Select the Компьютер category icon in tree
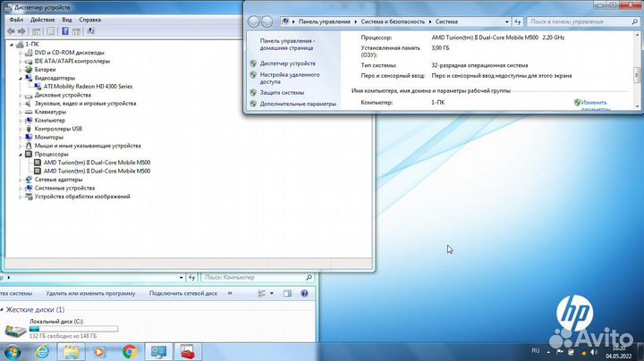 click(29, 121)
